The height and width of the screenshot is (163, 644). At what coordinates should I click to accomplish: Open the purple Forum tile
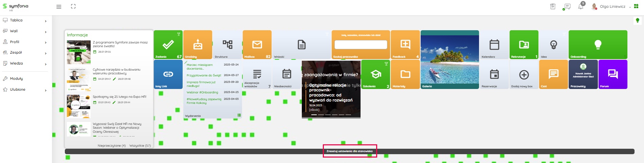point(612,74)
